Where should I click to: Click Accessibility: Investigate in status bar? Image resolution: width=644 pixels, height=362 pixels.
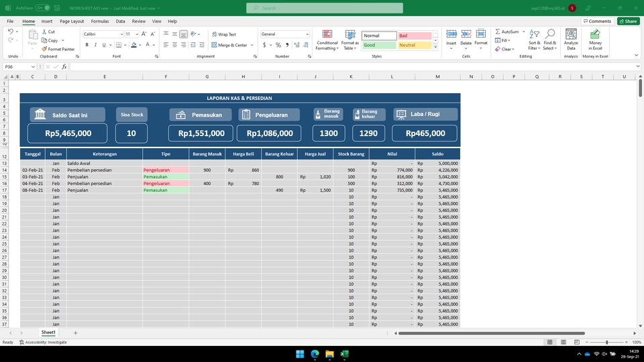43,342
